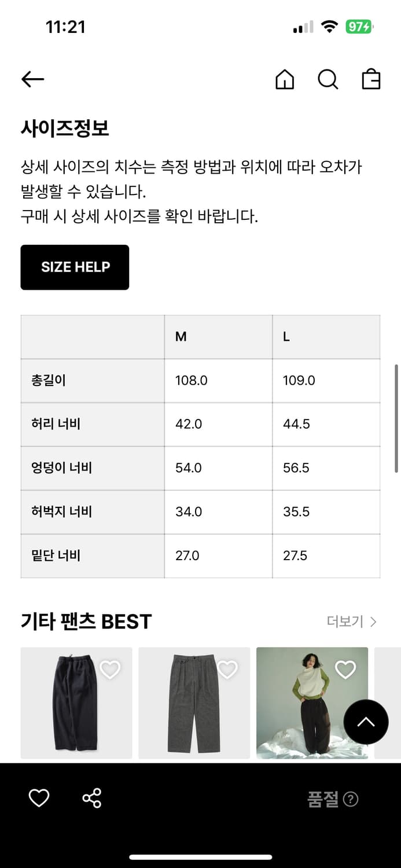Tap the heart icon in the bottom bar
The image size is (401, 868).
point(38,798)
